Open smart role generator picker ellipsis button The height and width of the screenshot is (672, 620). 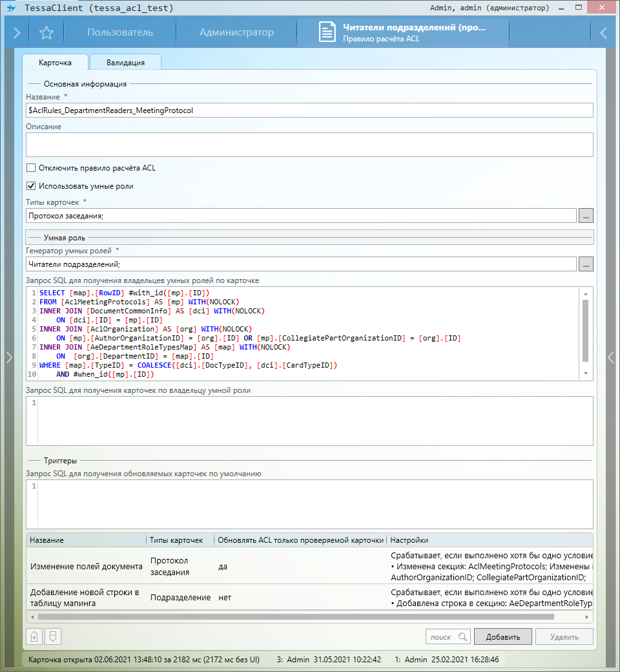[585, 264]
